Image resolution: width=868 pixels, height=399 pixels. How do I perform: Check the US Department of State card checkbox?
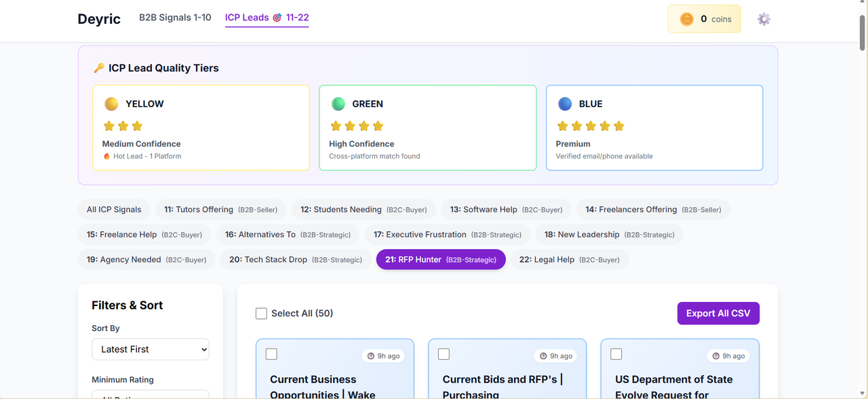(616, 354)
